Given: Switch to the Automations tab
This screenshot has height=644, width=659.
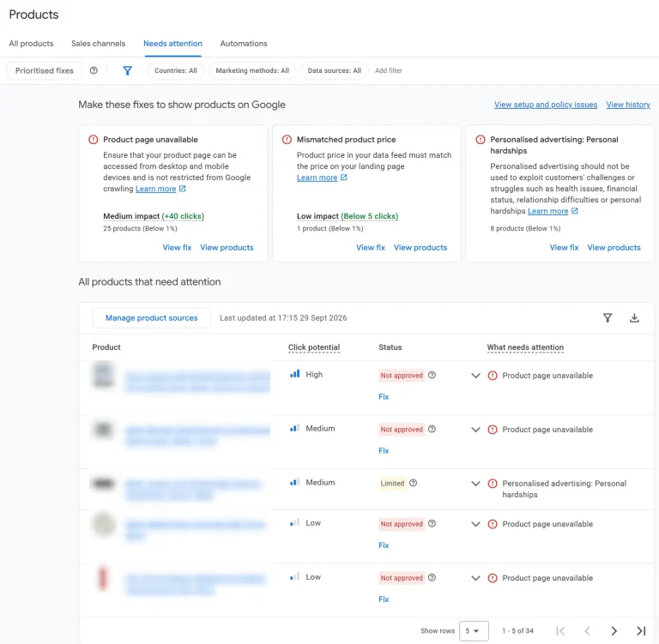Looking at the screenshot, I should 244,43.
